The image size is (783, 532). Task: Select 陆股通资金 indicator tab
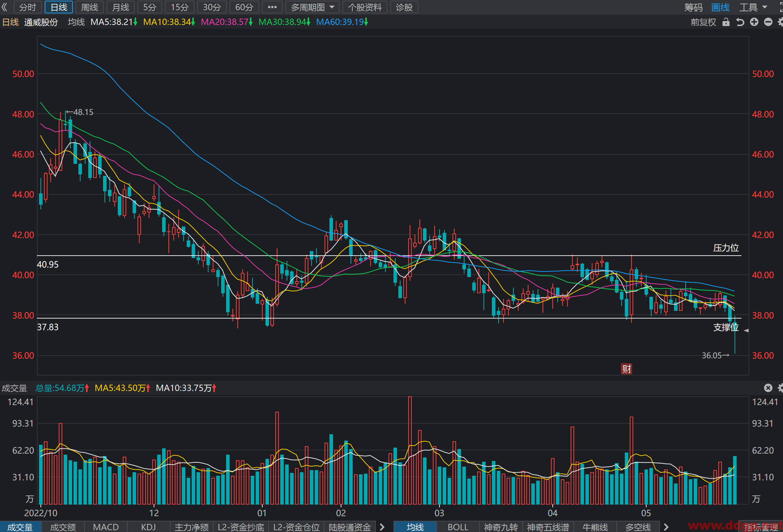(x=350, y=527)
